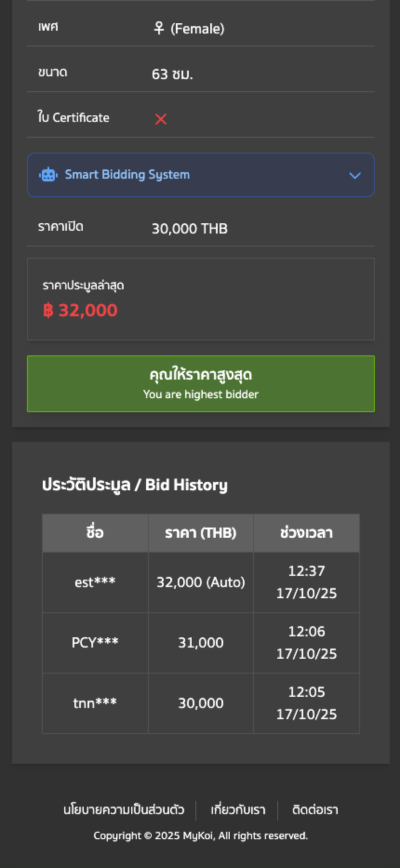Screen dimensions: 400x868
Task: Open the นโยบายความเป็นส่วนตัว privacy policy link
Action: point(123,809)
